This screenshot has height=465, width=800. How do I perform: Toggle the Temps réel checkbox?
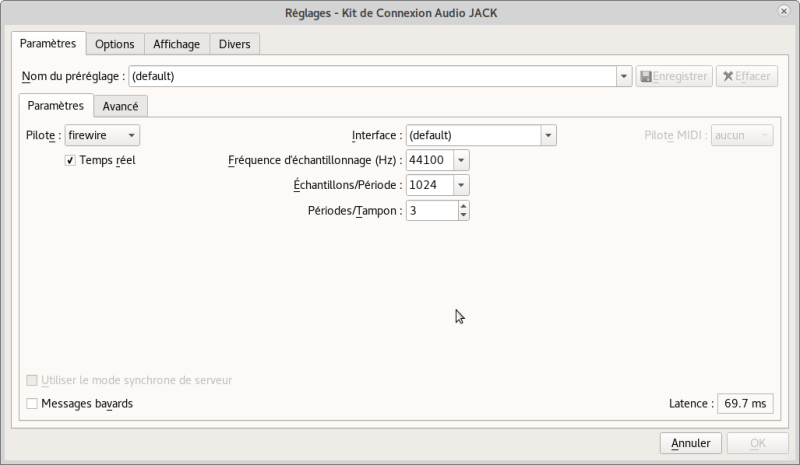pos(71,160)
